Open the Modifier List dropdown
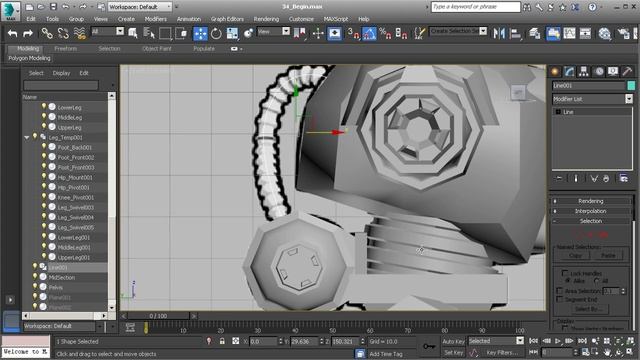The image size is (640, 360). pos(629,99)
